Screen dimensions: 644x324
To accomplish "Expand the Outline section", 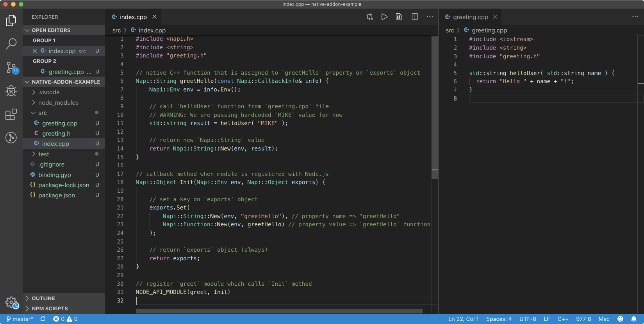I will [x=64, y=298].
